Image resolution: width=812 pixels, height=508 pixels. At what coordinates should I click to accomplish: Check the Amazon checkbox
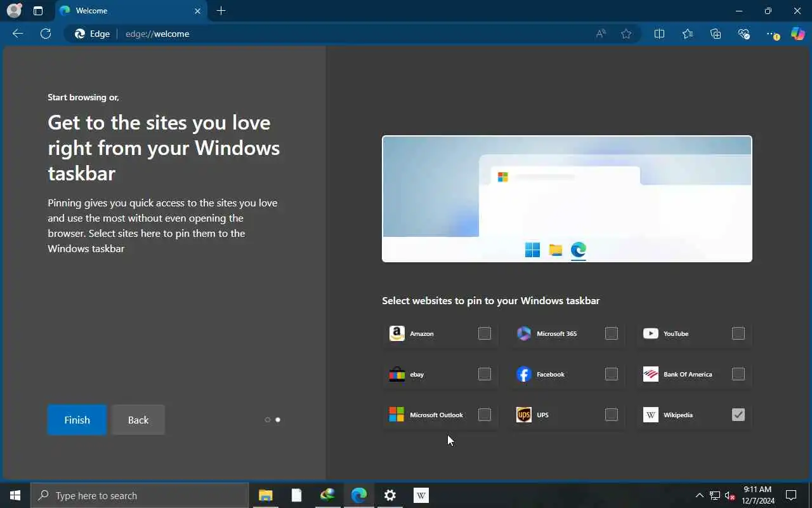[485, 333]
